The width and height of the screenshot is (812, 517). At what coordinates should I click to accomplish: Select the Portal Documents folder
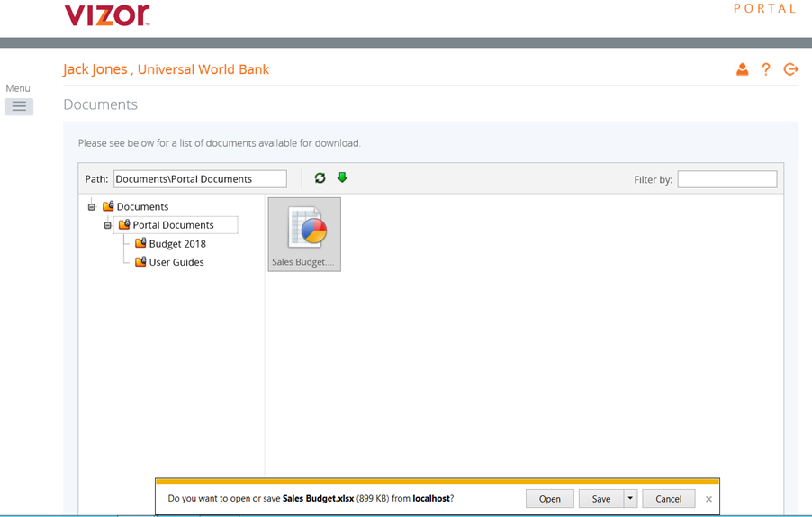173,225
